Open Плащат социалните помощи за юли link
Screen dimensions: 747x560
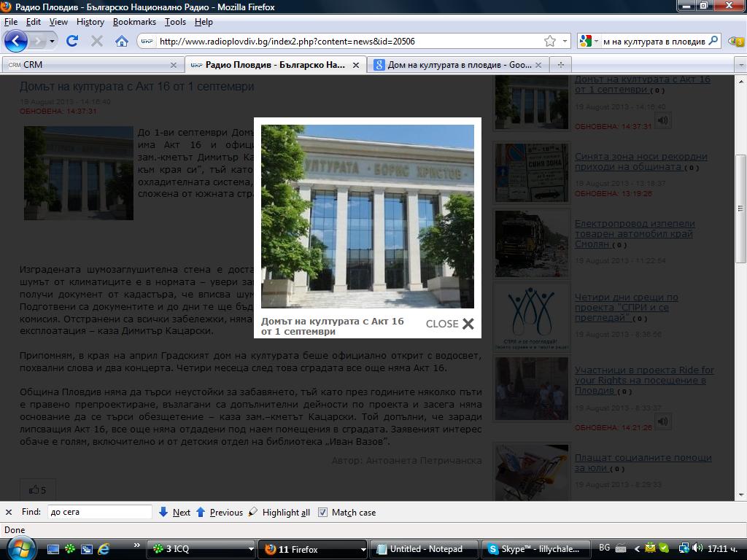click(643, 462)
